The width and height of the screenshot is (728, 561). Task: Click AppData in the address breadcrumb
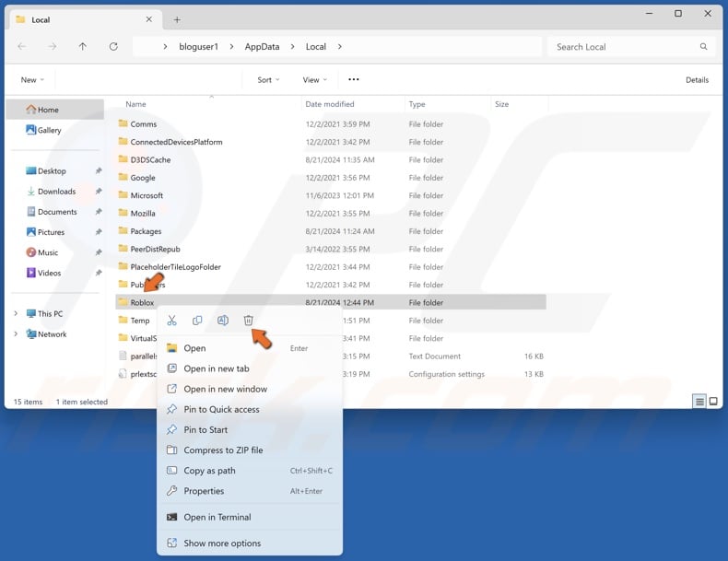click(x=262, y=46)
